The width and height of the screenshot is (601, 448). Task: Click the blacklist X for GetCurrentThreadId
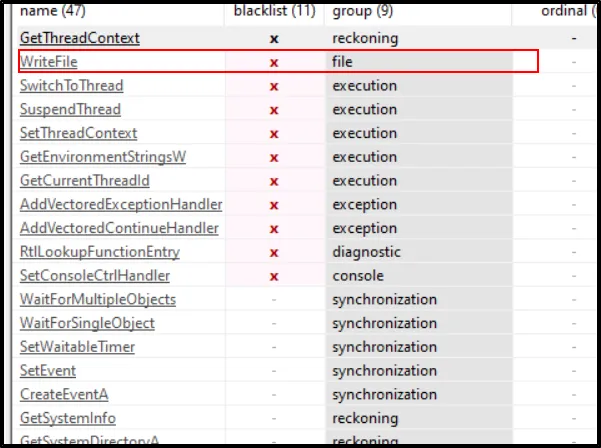point(274,181)
